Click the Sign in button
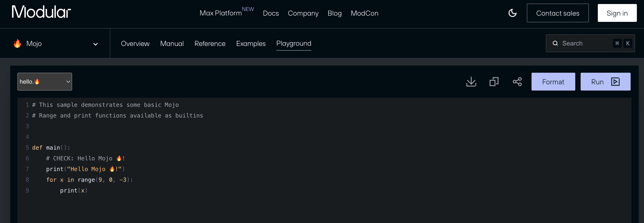The height and width of the screenshot is (223, 644). coord(617,13)
